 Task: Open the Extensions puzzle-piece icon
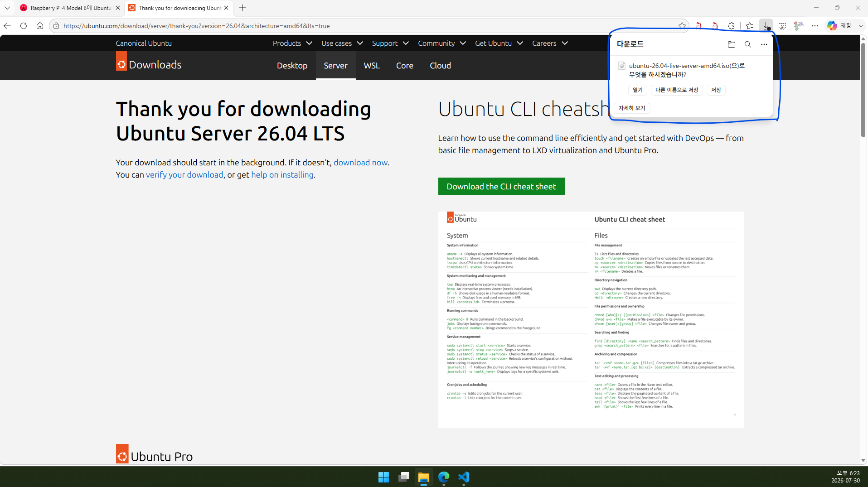tap(731, 26)
